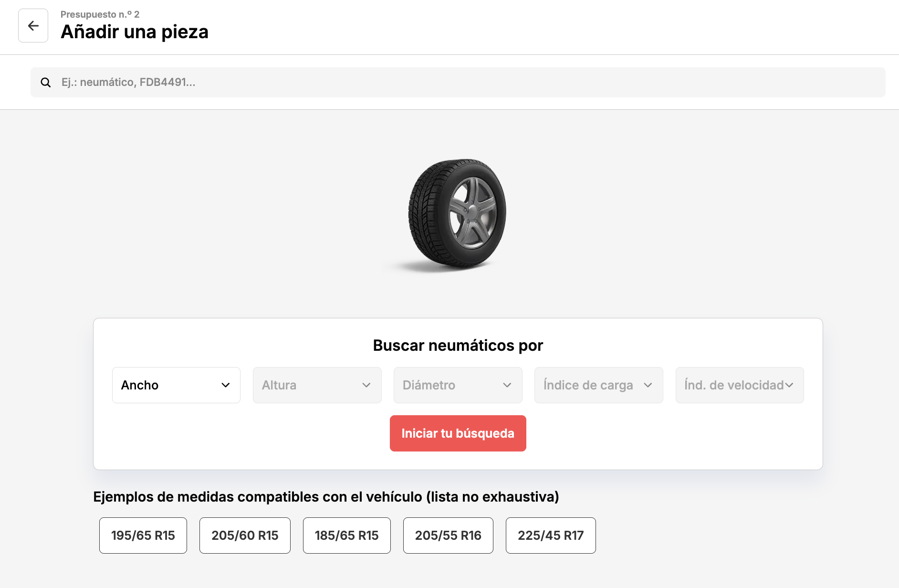Pick the 225/45 R17 size chip
899x588 pixels.
pyautogui.click(x=551, y=535)
